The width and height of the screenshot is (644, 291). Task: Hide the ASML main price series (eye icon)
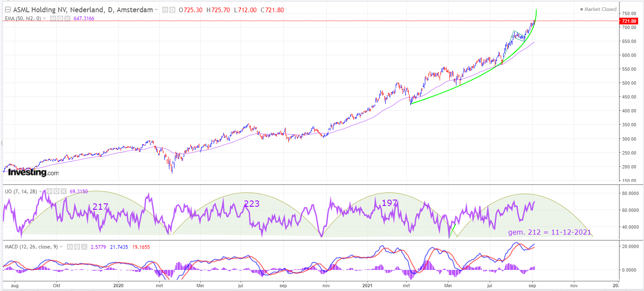click(x=166, y=10)
